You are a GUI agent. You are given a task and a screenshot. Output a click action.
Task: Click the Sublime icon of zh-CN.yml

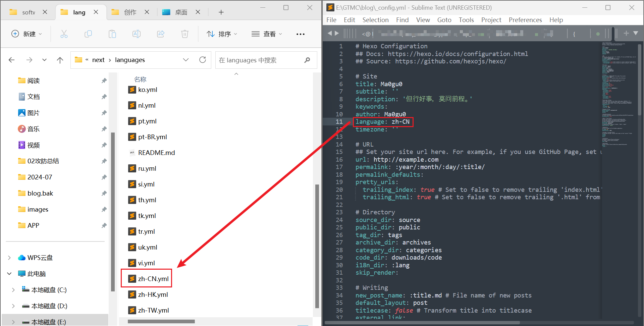132,279
